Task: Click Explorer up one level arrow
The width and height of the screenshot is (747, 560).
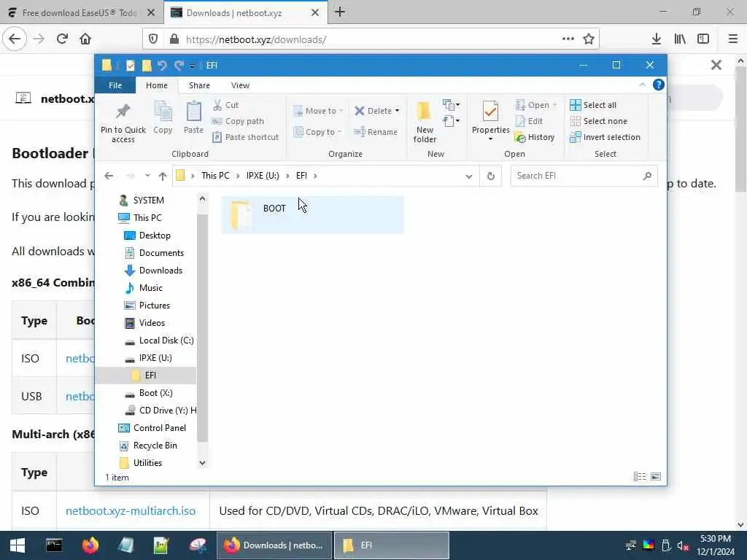Action: click(163, 176)
